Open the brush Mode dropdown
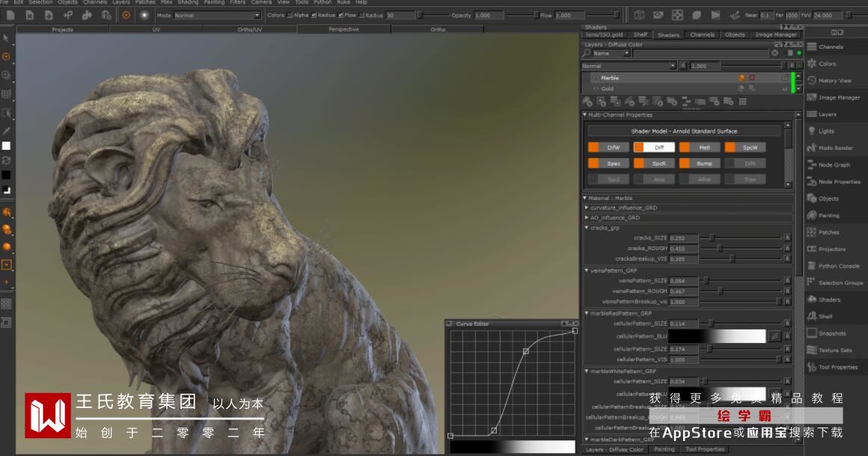Viewport: 868px width, 456px height. [217, 15]
